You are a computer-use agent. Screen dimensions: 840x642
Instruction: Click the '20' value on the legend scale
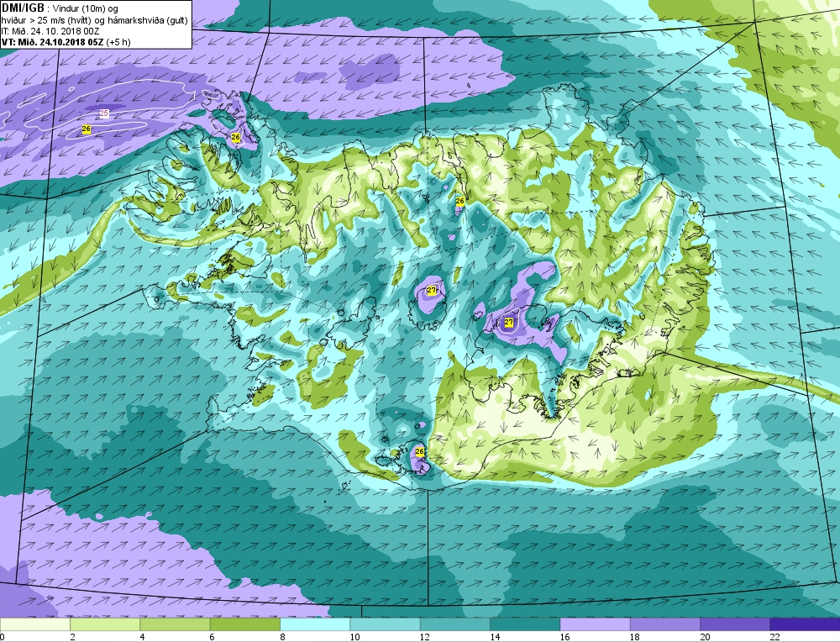pyautogui.click(x=705, y=637)
